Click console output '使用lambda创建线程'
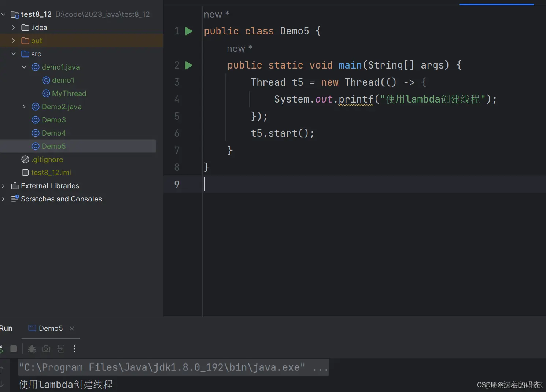This screenshot has height=392, width=546. coord(66,384)
